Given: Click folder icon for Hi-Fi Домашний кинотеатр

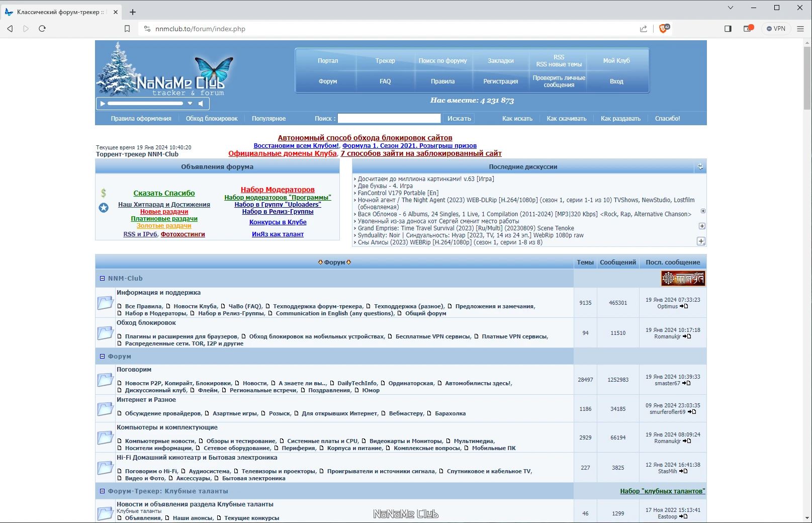Looking at the screenshot, I should [105, 468].
